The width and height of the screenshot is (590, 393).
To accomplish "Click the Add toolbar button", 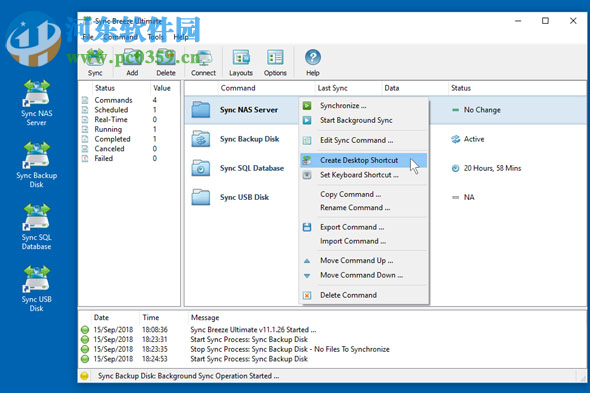I will [132, 63].
